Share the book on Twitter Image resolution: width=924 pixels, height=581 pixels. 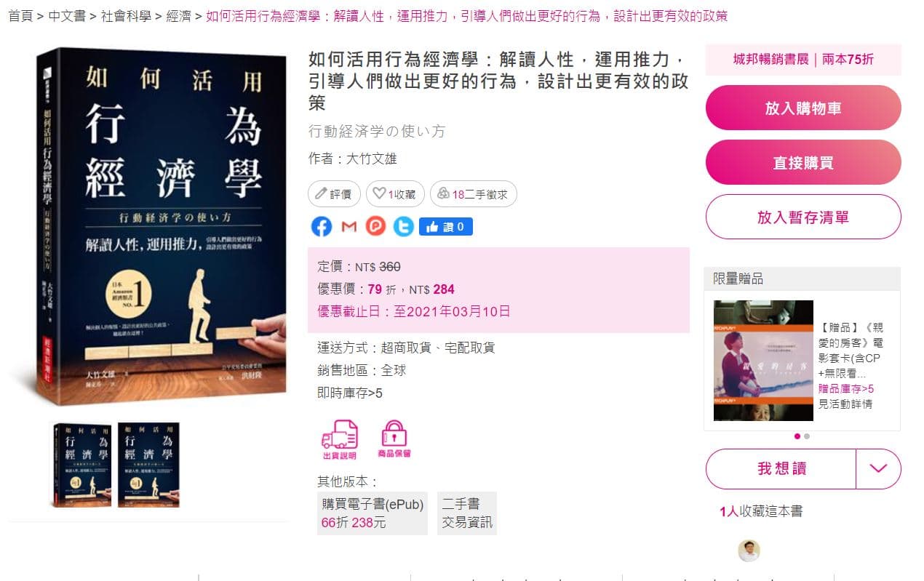click(x=403, y=226)
